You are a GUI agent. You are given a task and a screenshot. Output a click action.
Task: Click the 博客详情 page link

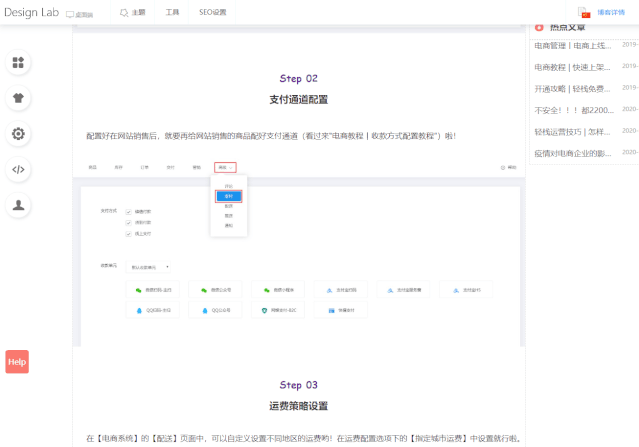tap(611, 12)
